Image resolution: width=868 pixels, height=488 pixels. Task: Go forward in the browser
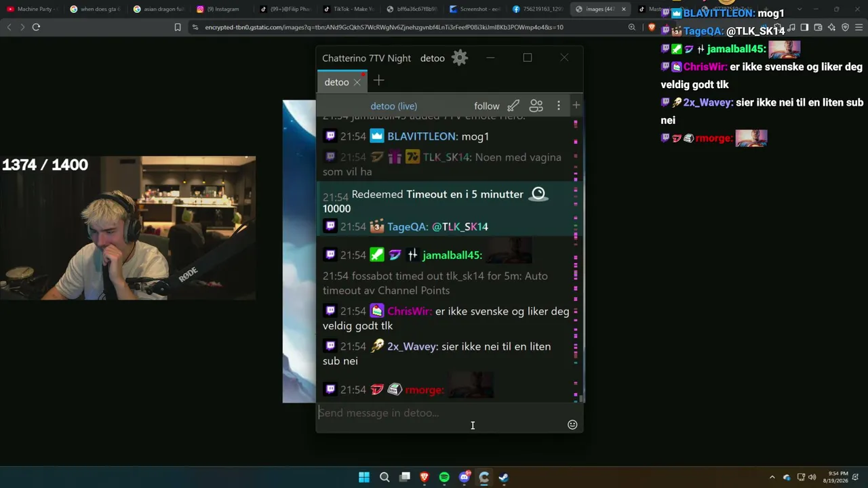pos(22,27)
